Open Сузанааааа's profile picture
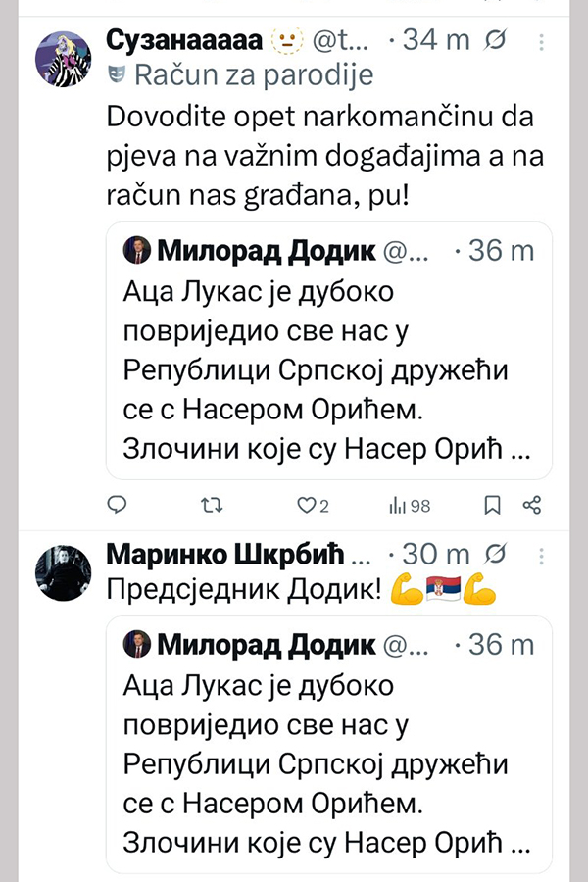Image resolution: width=588 pixels, height=882 pixels. point(64,58)
